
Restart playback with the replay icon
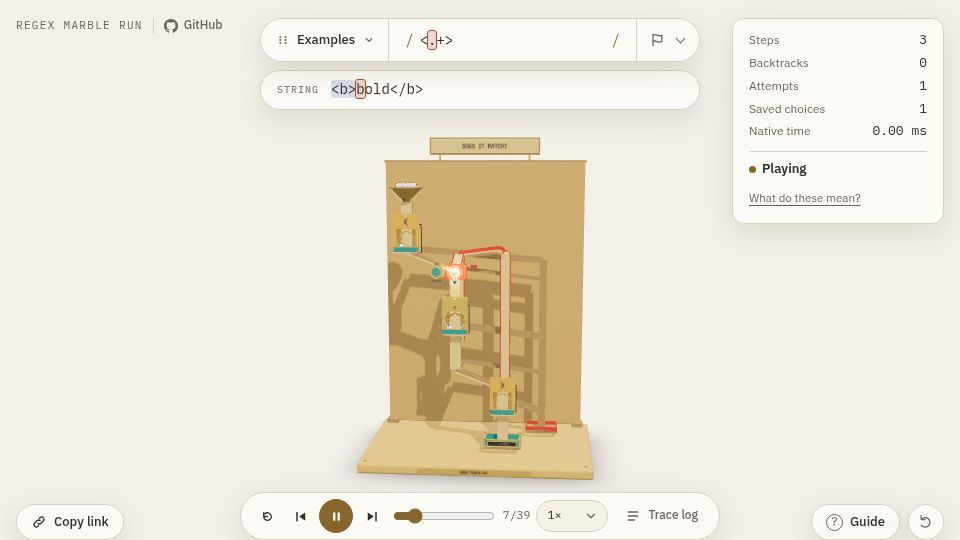pos(267,516)
